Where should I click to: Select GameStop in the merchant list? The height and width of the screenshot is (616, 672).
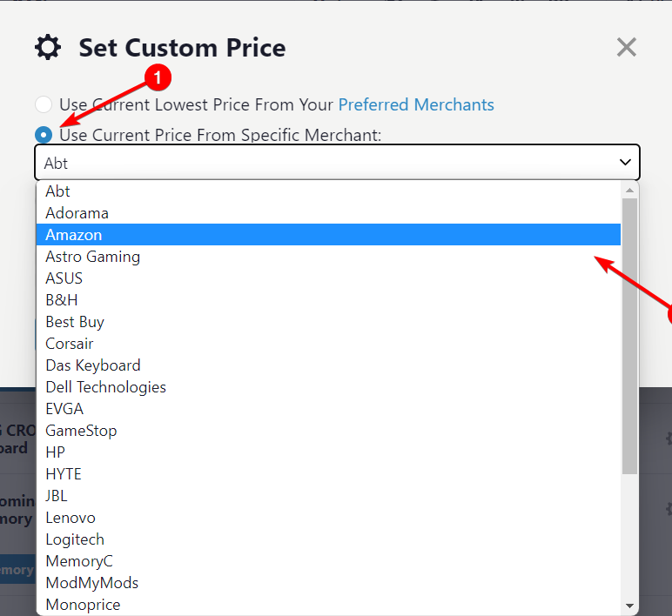(81, 431)
